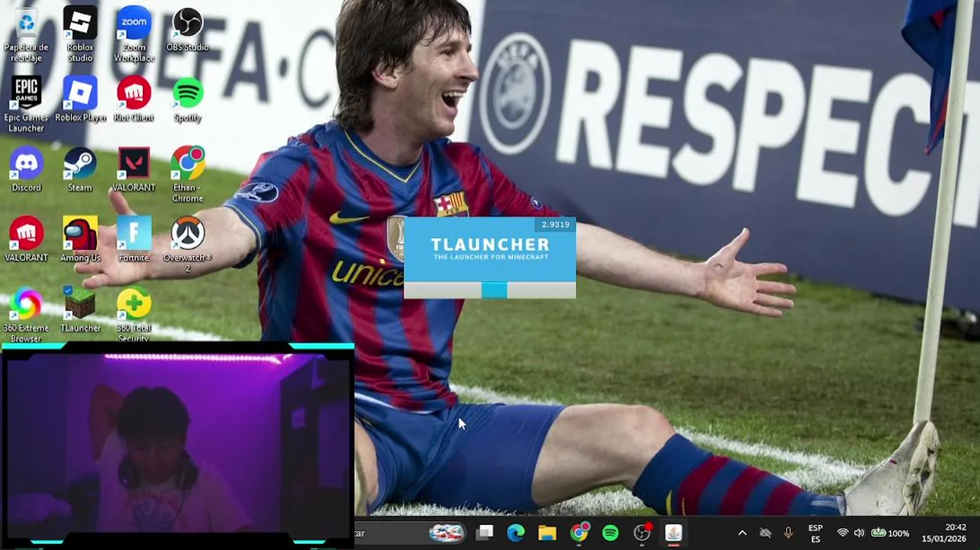Select the Java TLauncher taskbar button
980x550 pixels.
click(673, 532)
